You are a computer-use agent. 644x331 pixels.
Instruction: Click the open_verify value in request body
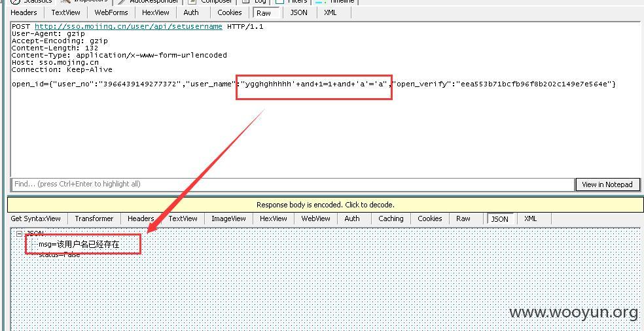pos(533,84)
